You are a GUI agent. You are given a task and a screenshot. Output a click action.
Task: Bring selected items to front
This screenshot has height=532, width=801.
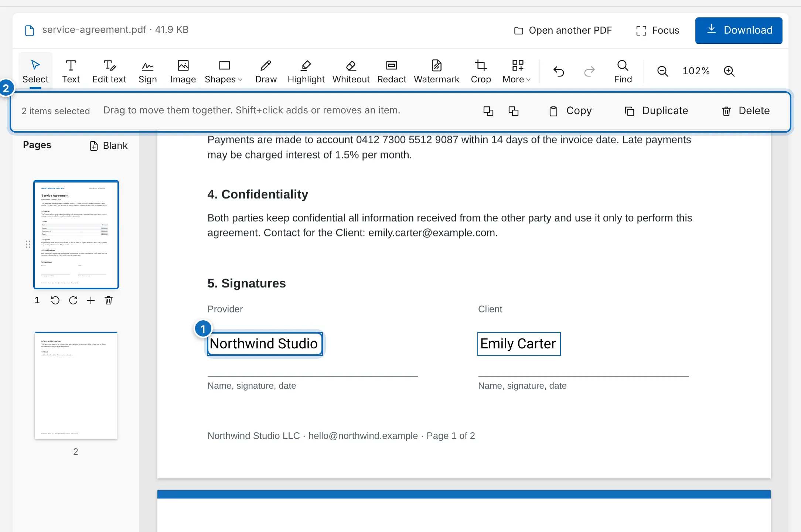[488, 111]
